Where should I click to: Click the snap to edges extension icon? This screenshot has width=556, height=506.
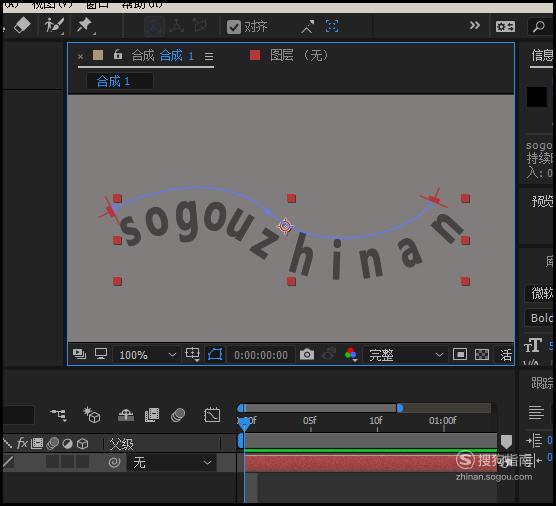307,27
